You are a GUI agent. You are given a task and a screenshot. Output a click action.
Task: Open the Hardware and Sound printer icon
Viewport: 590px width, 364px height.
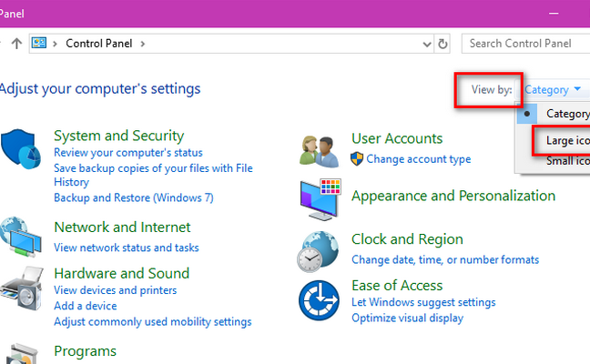tap(22, 288)
